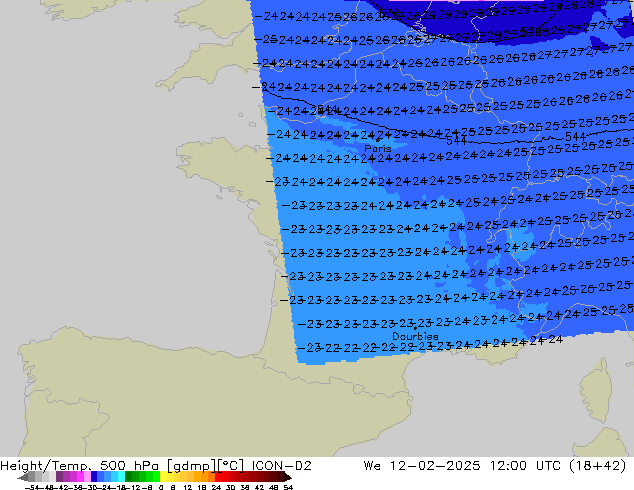Click the 12:00 UTC time label
The height and width of the screenshot is (490, 634).
[525, 466]
